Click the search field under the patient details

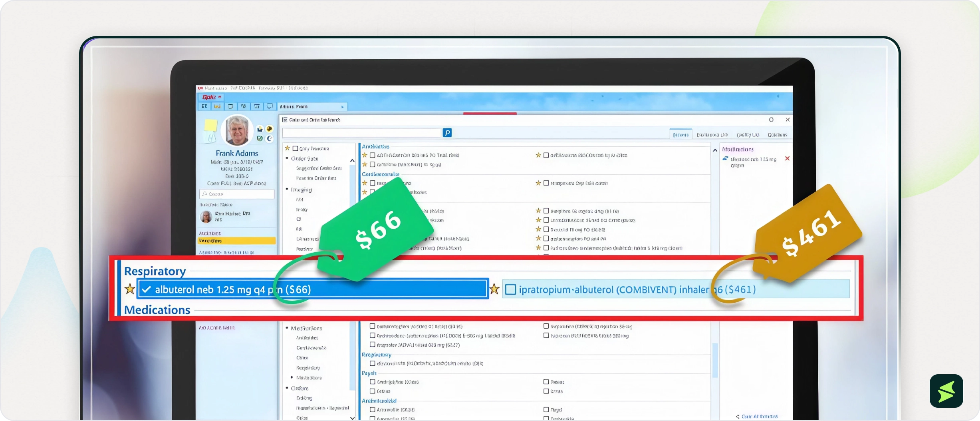(237, 194)
